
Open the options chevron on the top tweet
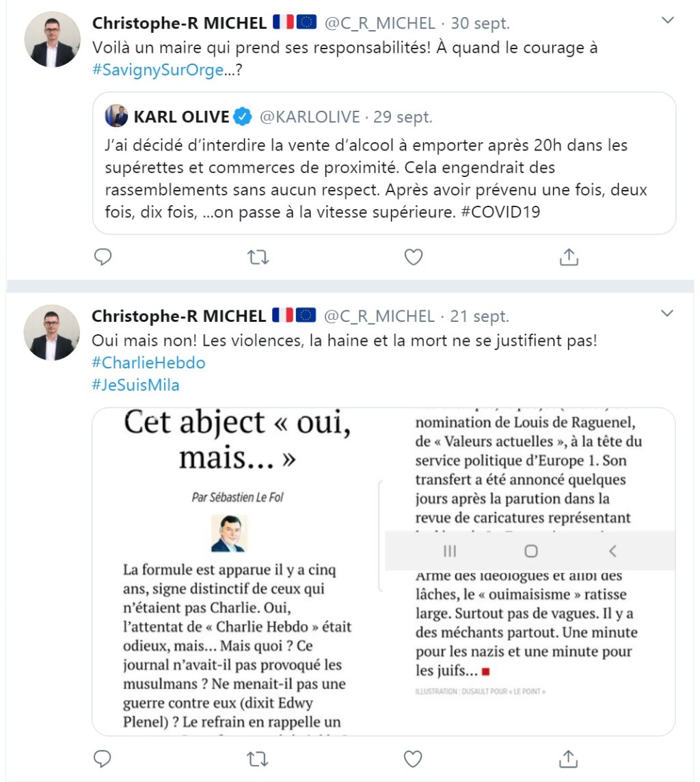[x=668, y=19]
